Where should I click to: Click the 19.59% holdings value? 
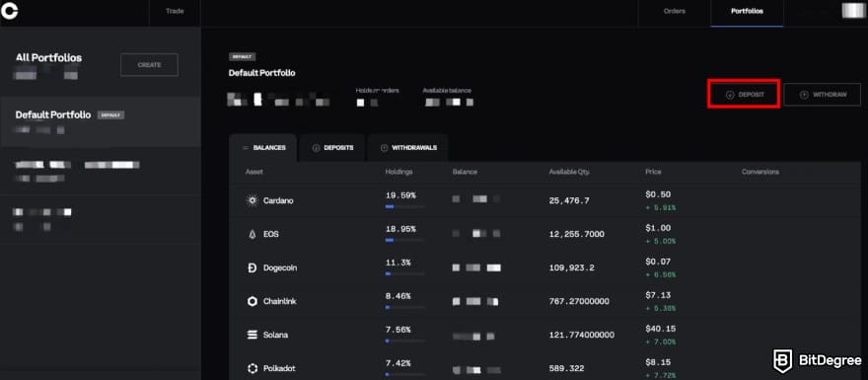pos(400,195)
